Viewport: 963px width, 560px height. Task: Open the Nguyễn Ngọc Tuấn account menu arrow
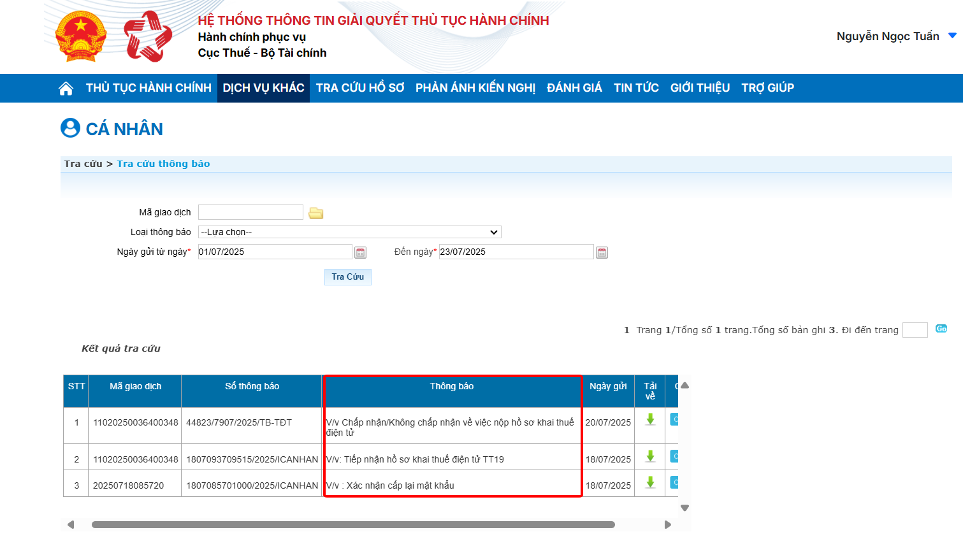point(952,36)
